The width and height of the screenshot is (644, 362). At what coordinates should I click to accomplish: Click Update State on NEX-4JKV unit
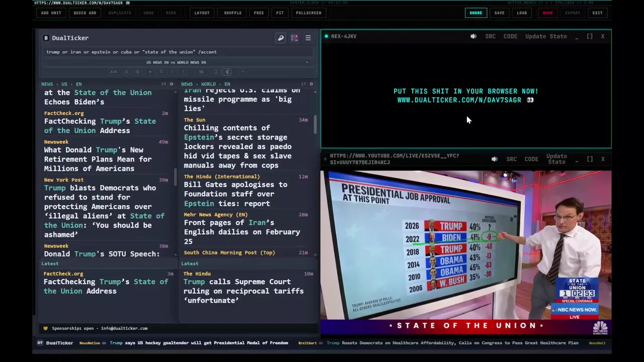(546, 36)
